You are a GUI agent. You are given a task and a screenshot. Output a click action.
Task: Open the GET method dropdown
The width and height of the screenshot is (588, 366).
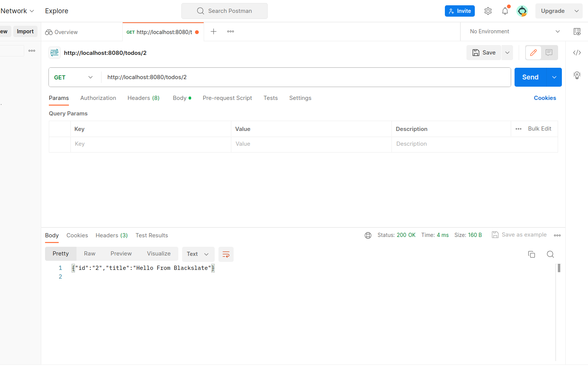click(74, 77)
